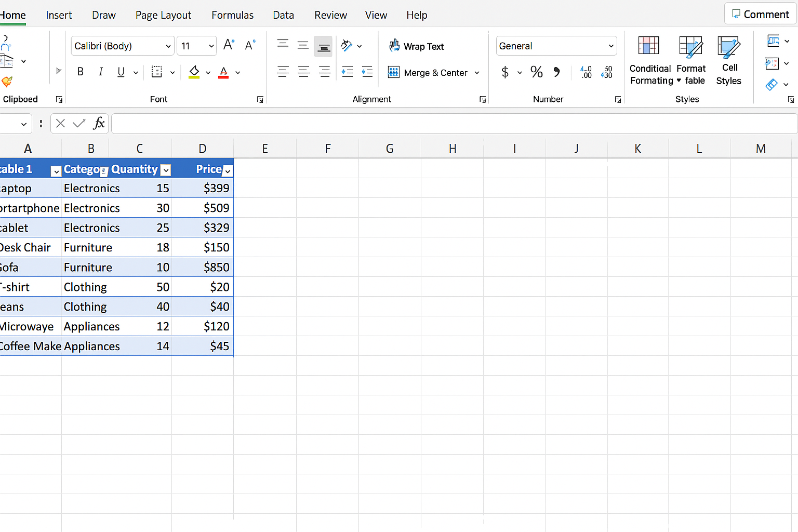Align text right

324,72
